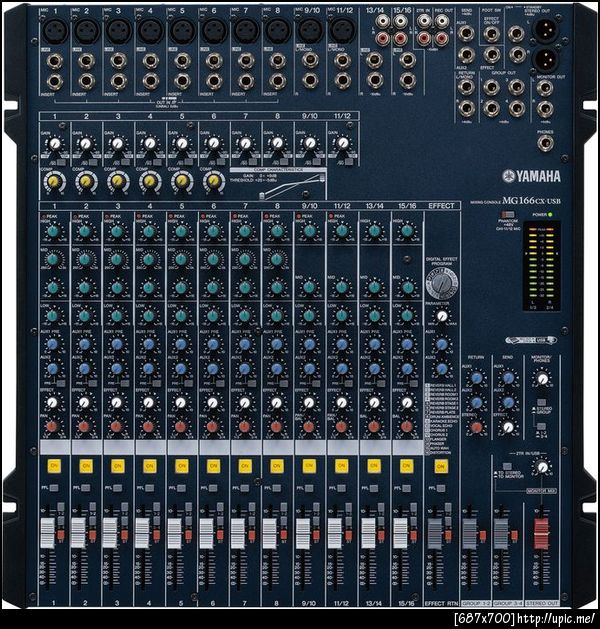
Task: Toggle channel 9/10 yellow ON button
Action: pos(309,466)
